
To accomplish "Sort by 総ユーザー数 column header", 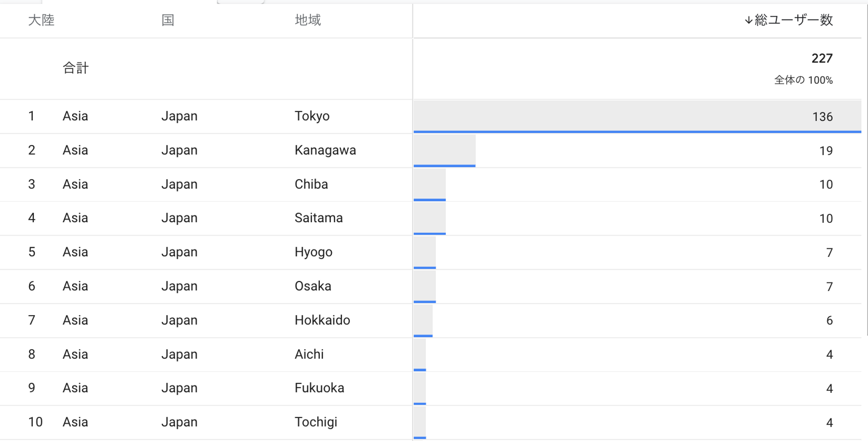I will click(x=793, y=20).
